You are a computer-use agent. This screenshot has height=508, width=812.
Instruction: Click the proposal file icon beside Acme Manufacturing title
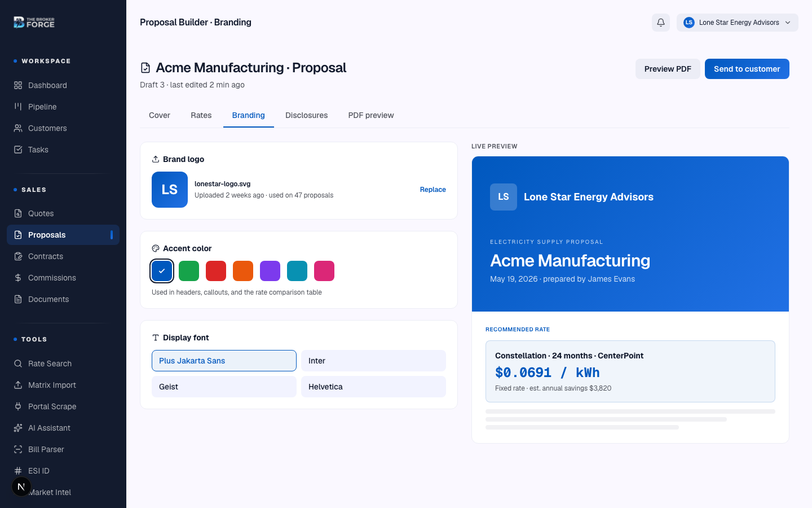(145, 68)
